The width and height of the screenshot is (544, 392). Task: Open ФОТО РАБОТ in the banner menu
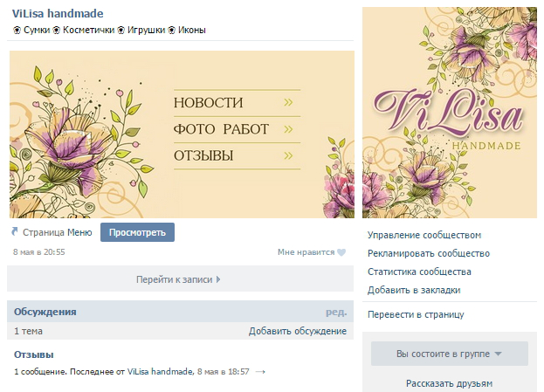[x=221, y=129]
